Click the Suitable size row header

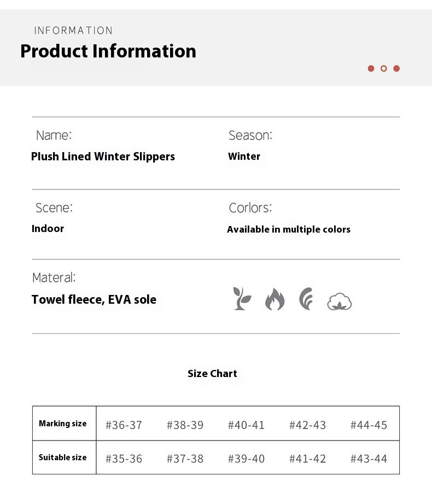click(x=63, y=457)
